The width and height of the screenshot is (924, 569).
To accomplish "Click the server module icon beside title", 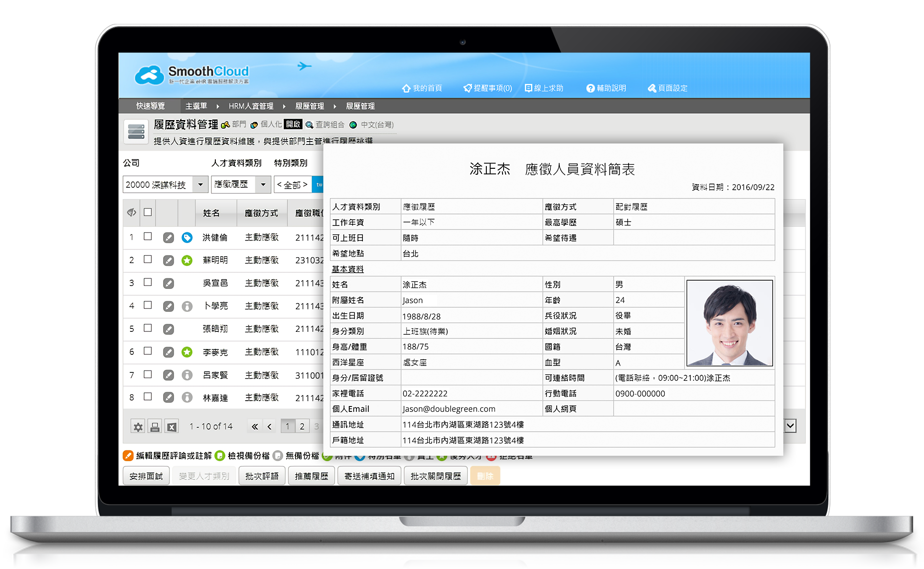I will pos(136,132).
